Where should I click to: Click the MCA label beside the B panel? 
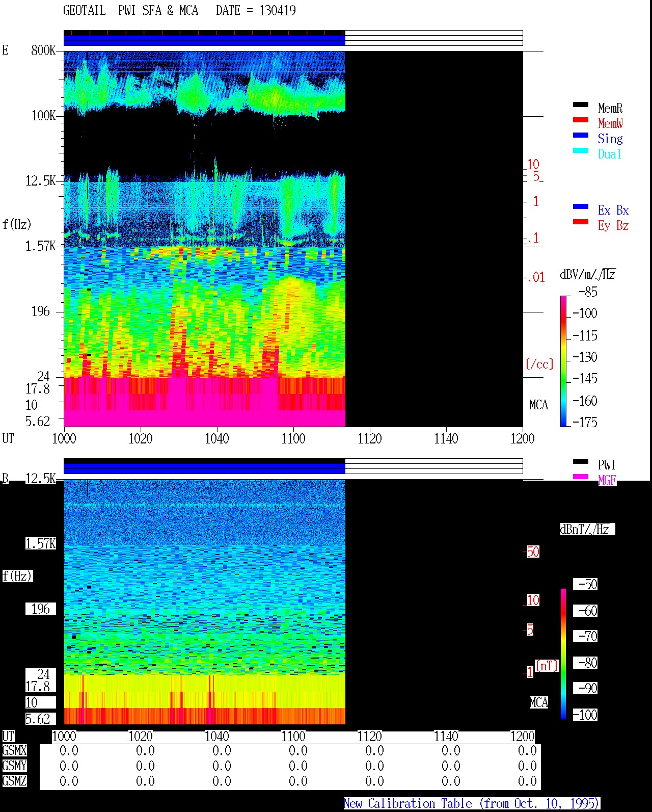pyautogui.click(x=538, y=702)
